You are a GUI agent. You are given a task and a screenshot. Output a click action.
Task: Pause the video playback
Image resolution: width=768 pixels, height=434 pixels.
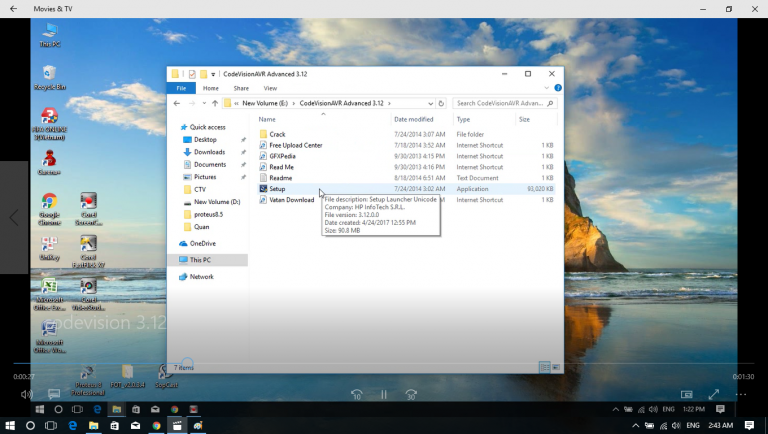click(x=383, y=395)
